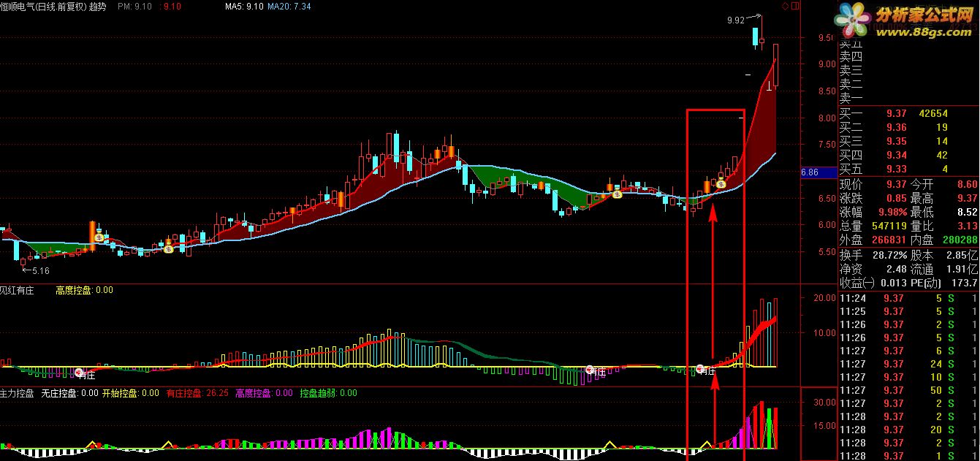
Task: Click the 5.16 low price label
Action: pyautogui.click(x=41, y=270)
